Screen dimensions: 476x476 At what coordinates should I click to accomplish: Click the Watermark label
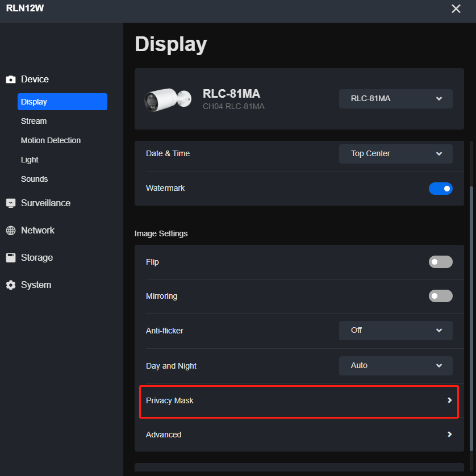click(x=165, y=188)
